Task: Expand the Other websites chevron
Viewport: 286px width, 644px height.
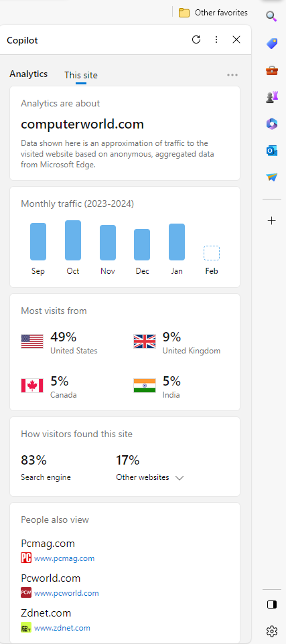Action: (x=179, y=478)
